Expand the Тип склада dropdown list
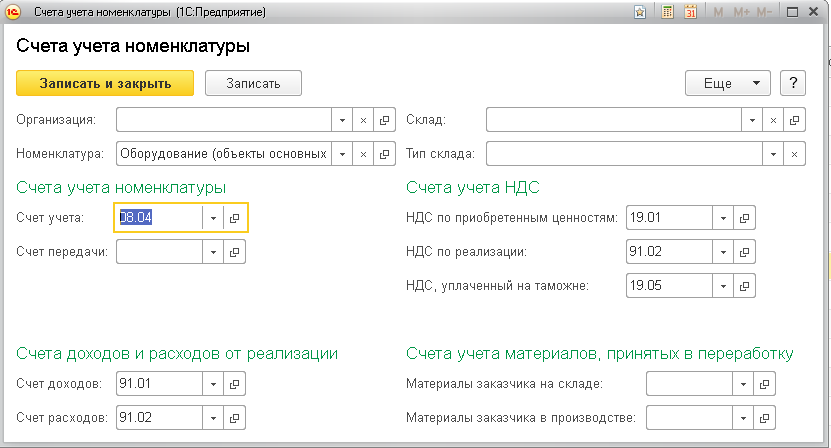 pyautogui.click(x=773, y=154)
